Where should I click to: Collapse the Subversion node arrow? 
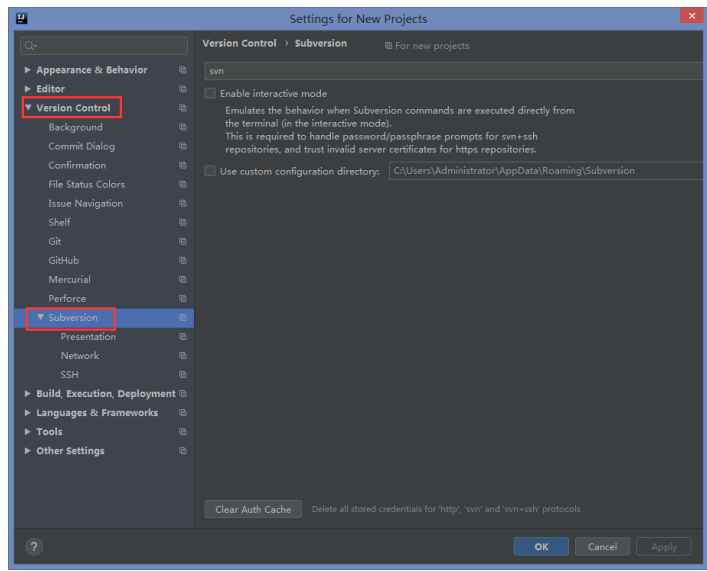pyautogui.click(x=41, y=317)
